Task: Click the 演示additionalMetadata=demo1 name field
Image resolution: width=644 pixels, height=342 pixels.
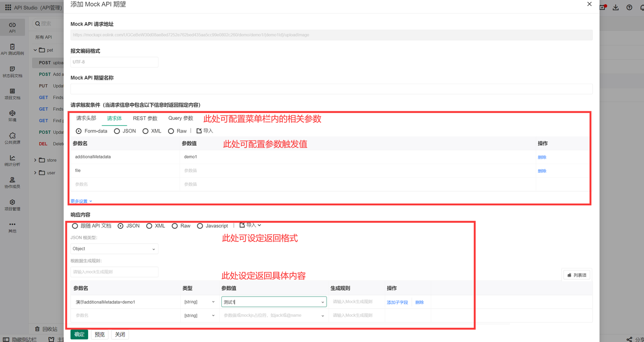Action: pyautogui.click(x=126, y=302)
